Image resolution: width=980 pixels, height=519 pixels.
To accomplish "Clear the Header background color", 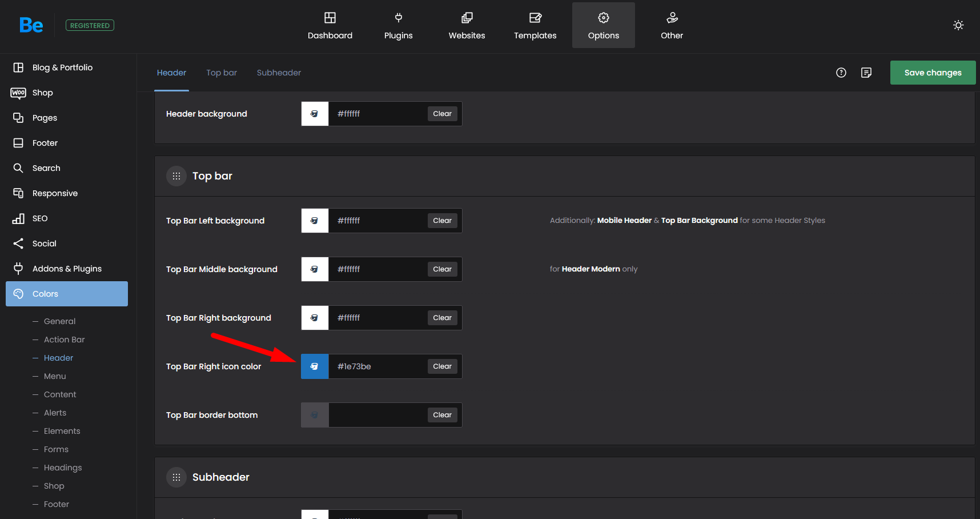I will (442, 114).
